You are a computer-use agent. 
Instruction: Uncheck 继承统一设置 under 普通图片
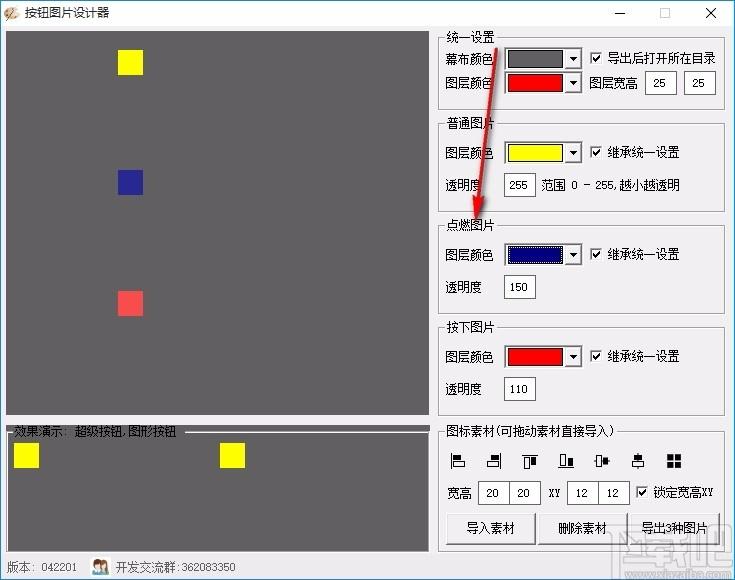click(597, 153)
